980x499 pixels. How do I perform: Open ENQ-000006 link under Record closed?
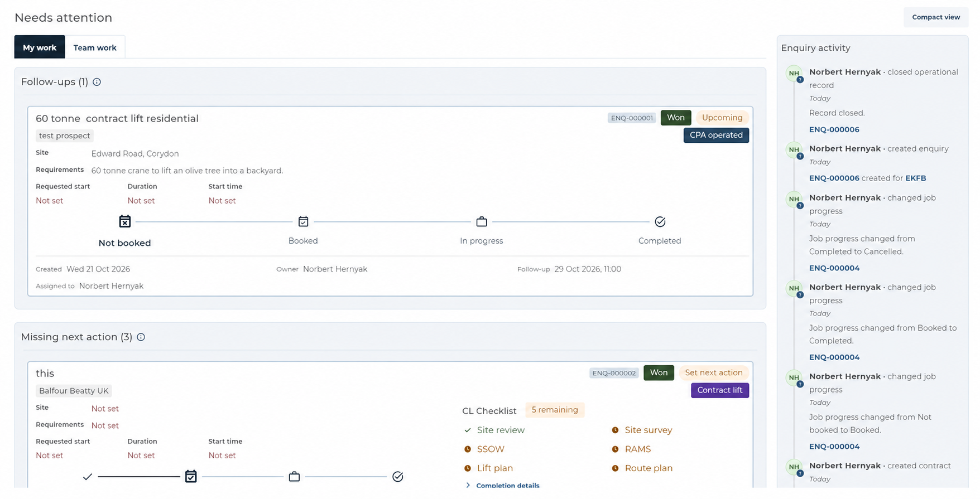click(x=834, y=130)
